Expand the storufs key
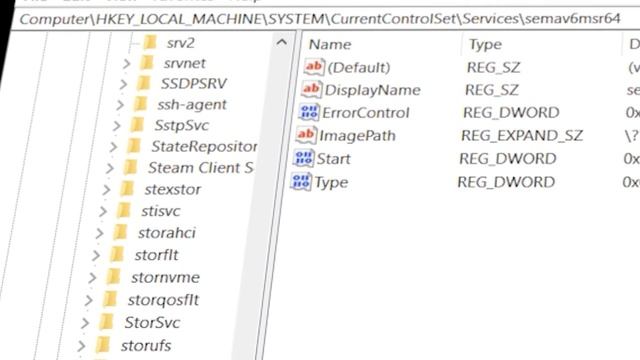 (x=82, y=346)
